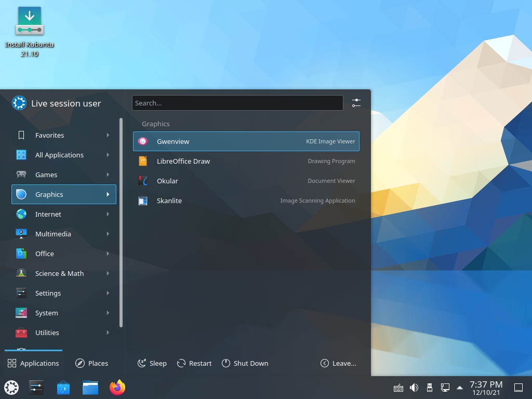This screenshot has height=399, width=532.
Task: Click the Office category icon
Action: pos(21,254)
